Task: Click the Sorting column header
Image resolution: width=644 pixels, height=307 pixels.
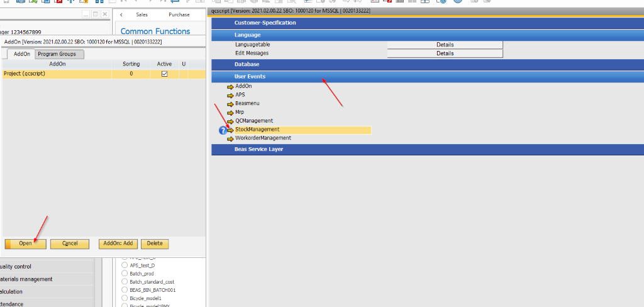Action: 131,64
